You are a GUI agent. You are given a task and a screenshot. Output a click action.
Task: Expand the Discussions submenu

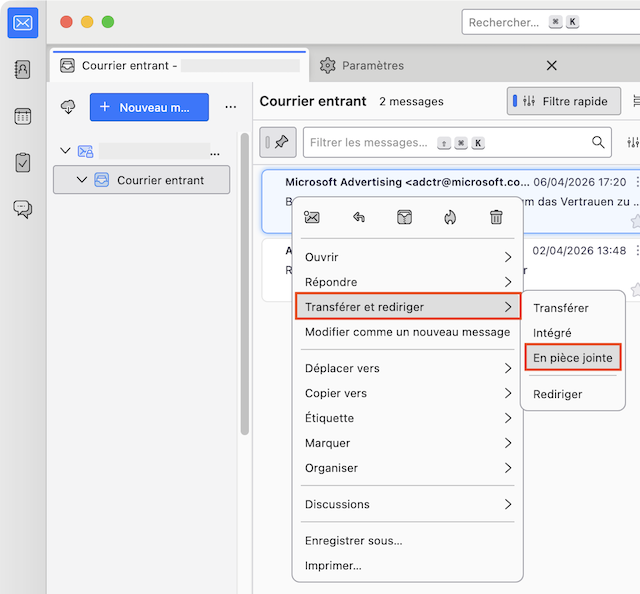pyautogui.click(x=408, y=504)
